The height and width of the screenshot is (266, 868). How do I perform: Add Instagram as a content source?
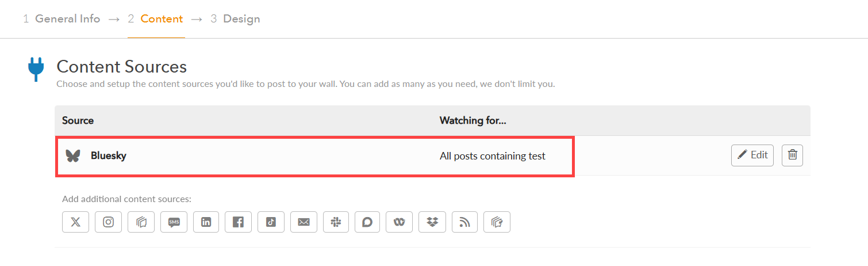(x=108, y=222)
